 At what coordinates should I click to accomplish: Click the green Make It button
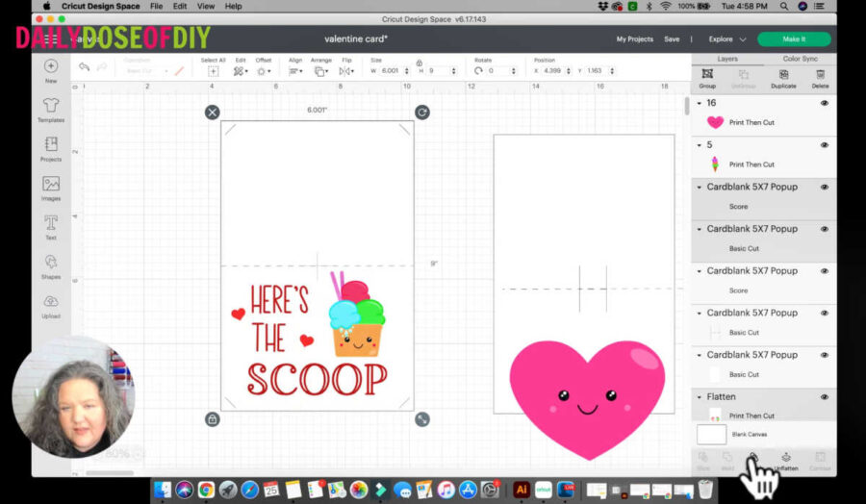tap(793, 39)
